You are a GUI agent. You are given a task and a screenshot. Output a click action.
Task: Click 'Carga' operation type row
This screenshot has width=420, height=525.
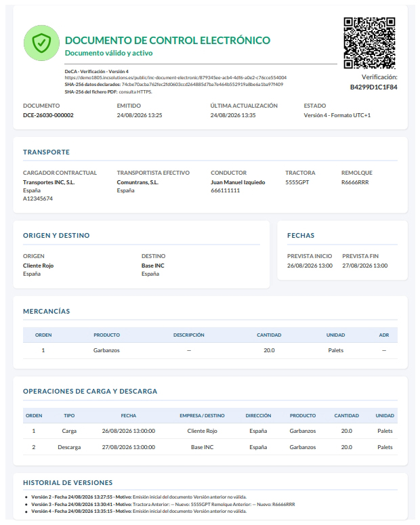point(69,431)
